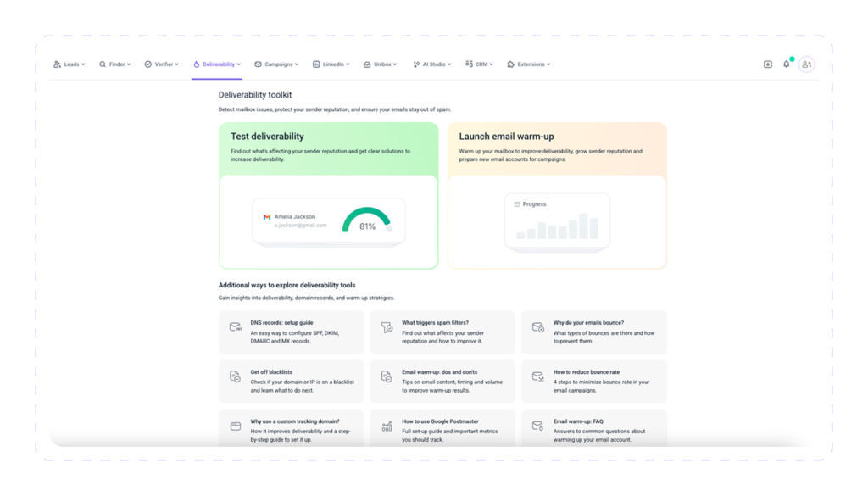Click the Gmail logo next to Amelia Jackson
The image size is (868, 496).
(x=267, y=217)
